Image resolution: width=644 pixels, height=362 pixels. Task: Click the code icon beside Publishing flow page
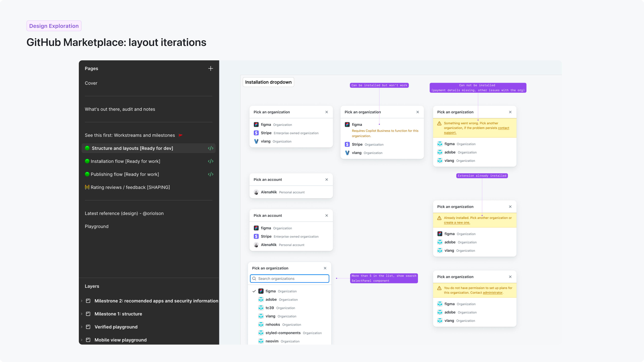210,174
